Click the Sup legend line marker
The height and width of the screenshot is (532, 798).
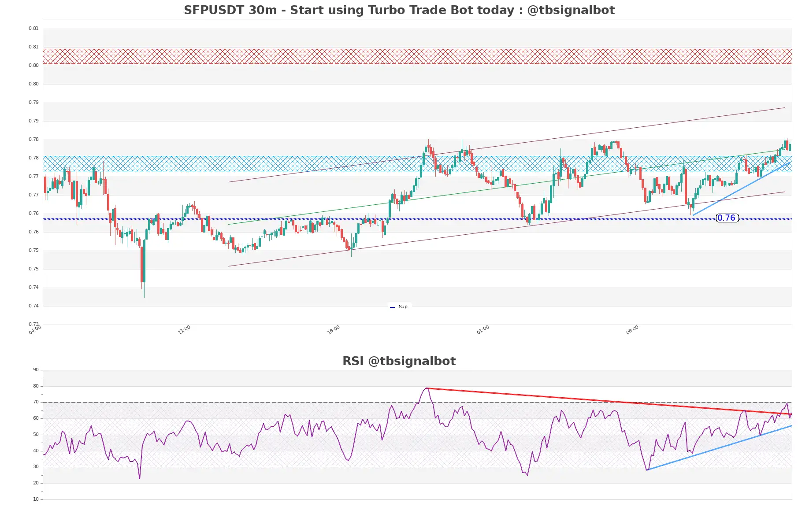[x=392, y=307]
